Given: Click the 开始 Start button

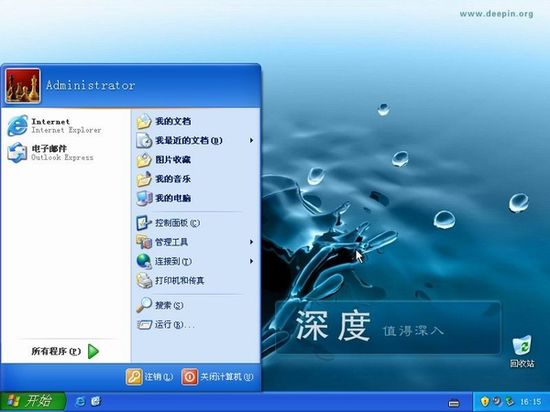Looking at the screenshot, I should (x=33, y=401).
